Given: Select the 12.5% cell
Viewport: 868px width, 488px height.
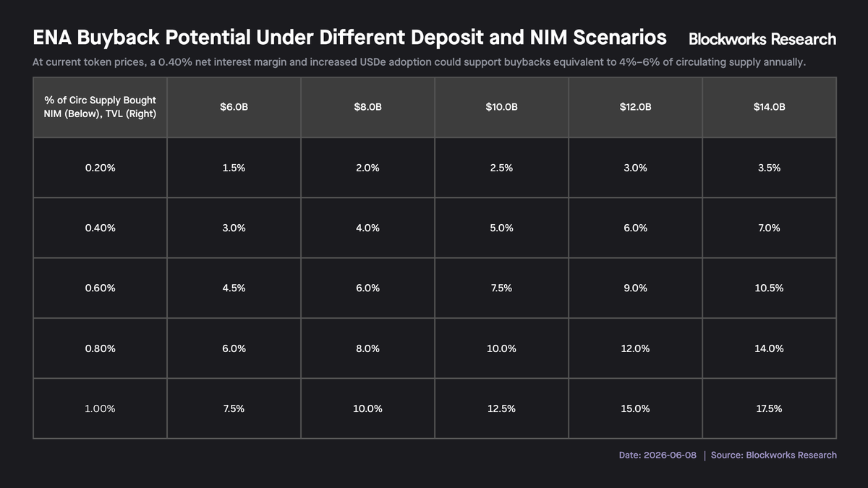Looking at the screenshot, I should point(501,408).
